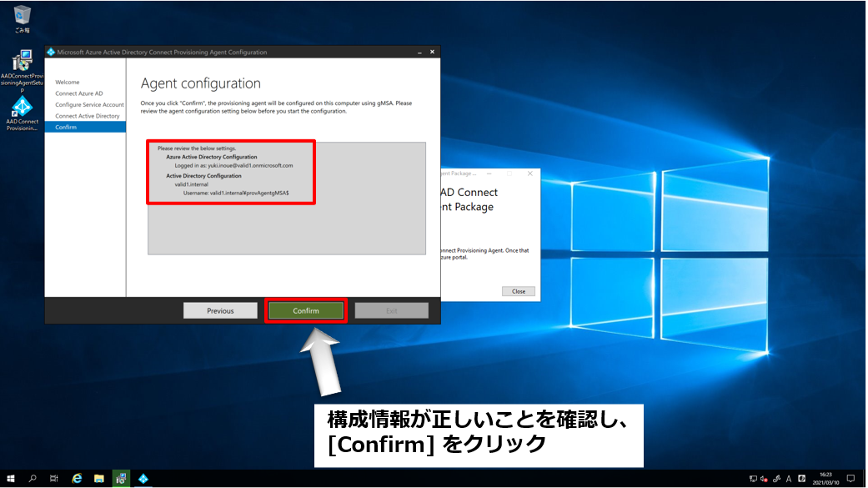This screenshot has height=488, width=868.
Task: Open the notification action center
Action: (x=850, y=479)
